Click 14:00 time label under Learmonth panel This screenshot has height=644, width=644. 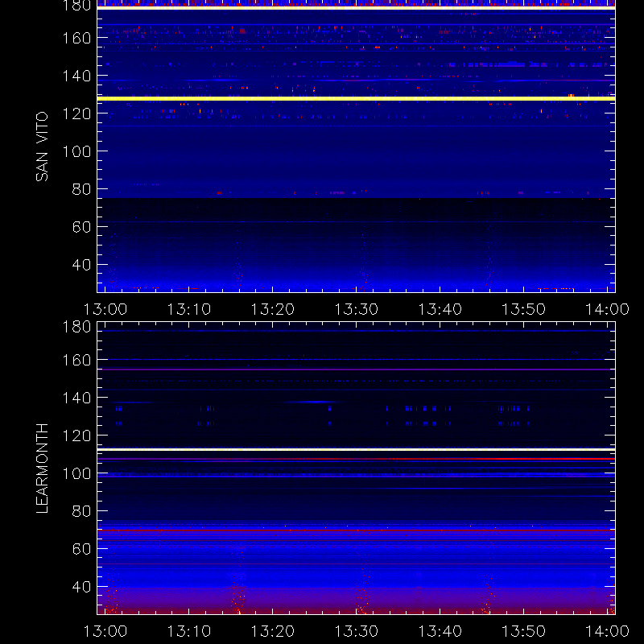click(x=607, y=631)
